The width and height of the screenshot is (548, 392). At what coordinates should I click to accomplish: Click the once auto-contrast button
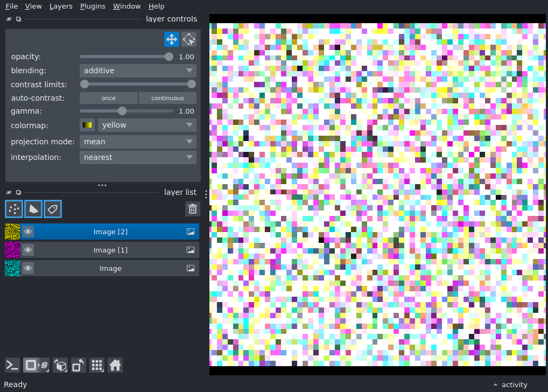point(109,98)
